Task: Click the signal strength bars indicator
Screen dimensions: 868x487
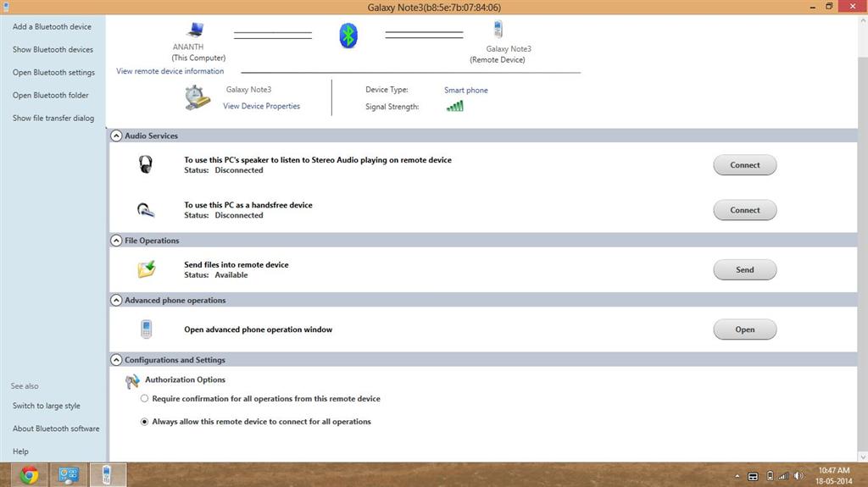Action: pos(455,106)
